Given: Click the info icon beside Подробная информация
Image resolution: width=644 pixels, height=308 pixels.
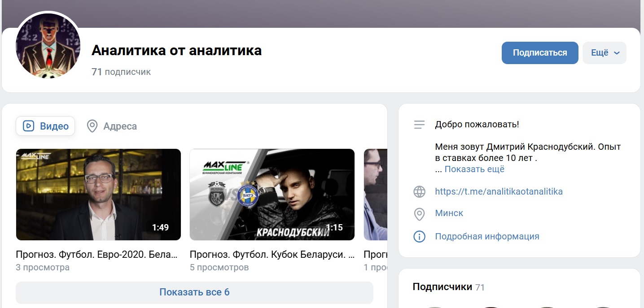Looking at the screenshot, I should [x=419, y=236].
